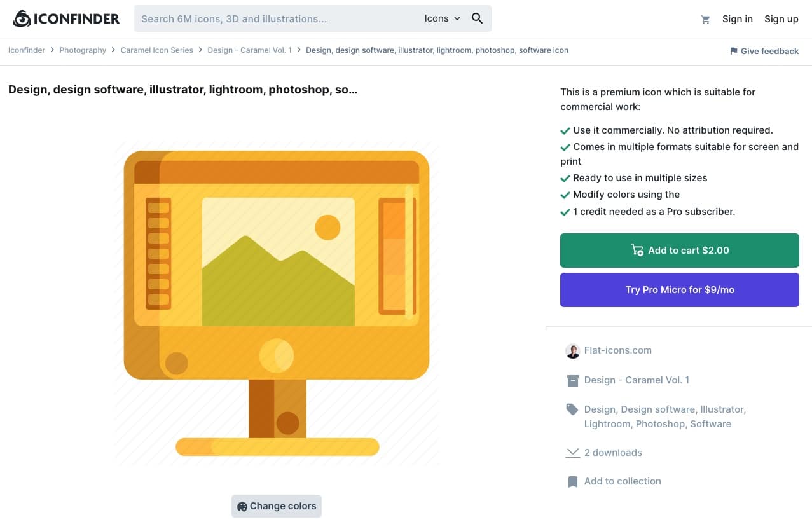
Task: Click 'Use it commercially. No attribution required.' text
Action: pos(673,130)
